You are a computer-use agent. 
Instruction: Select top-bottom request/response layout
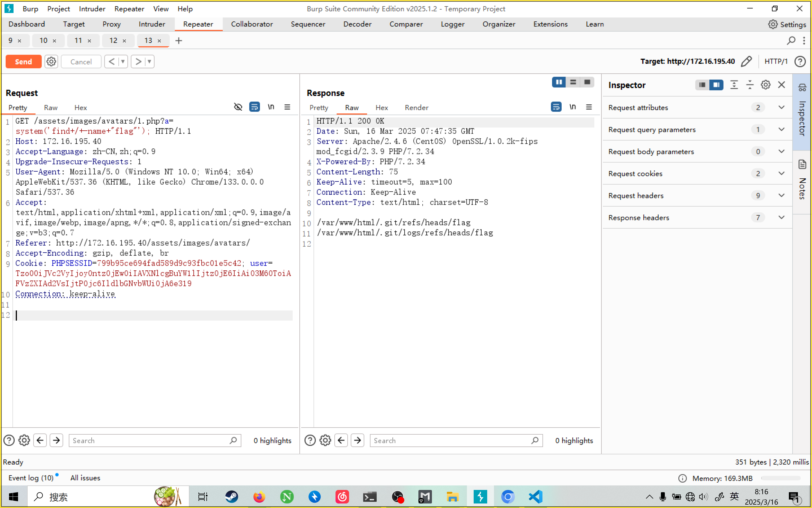pyautogui.click(x=573, y=82)
